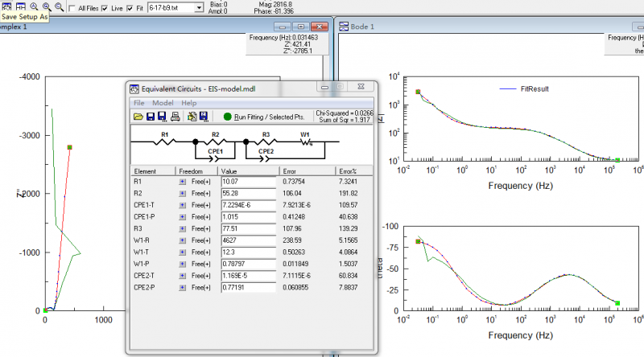Image resolution: width=644 pixels, height=357 pixels.
Task: Open model file with the folder icon
Action: point(138,117)
